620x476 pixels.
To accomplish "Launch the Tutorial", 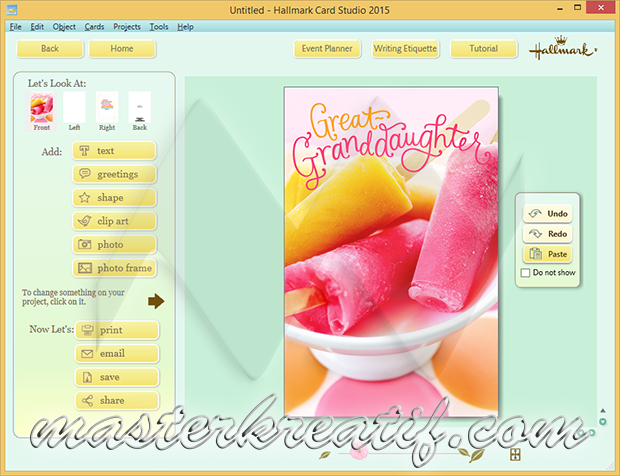I will coord(484,49).
